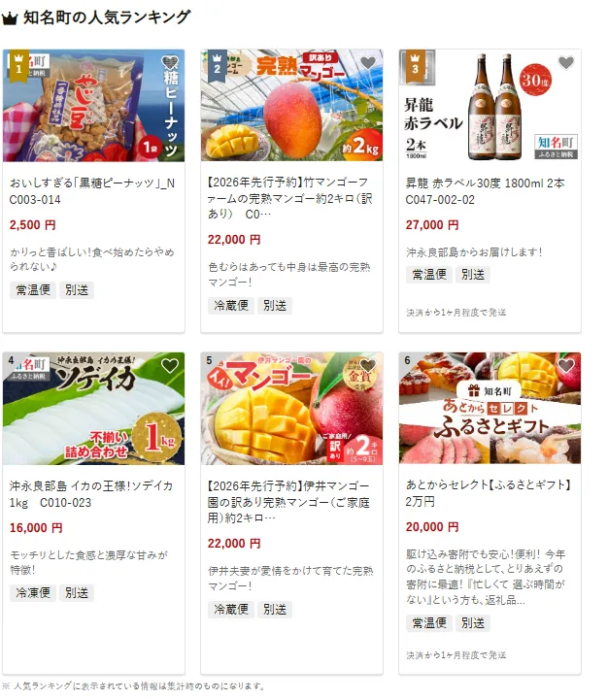Screen dimensions: 607x700
Task: Open 昇龍 赤ラベル30度 1800ml 2本 title link
Action: [485, 191]
